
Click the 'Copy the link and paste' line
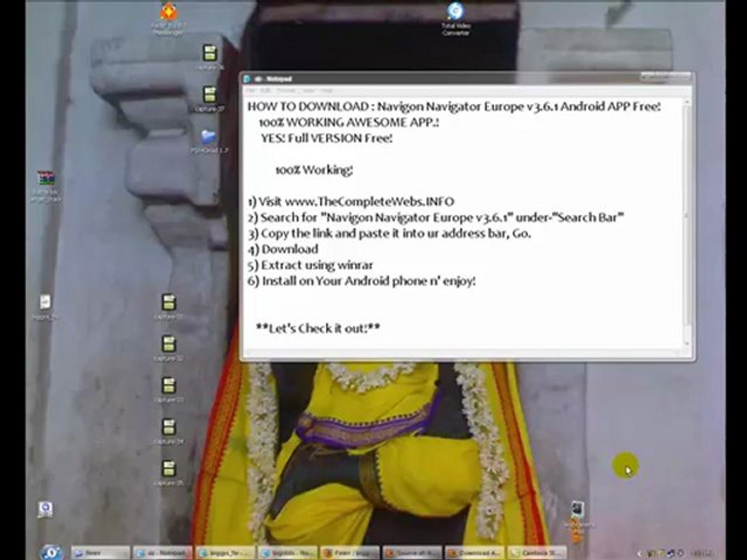point(389,233)
